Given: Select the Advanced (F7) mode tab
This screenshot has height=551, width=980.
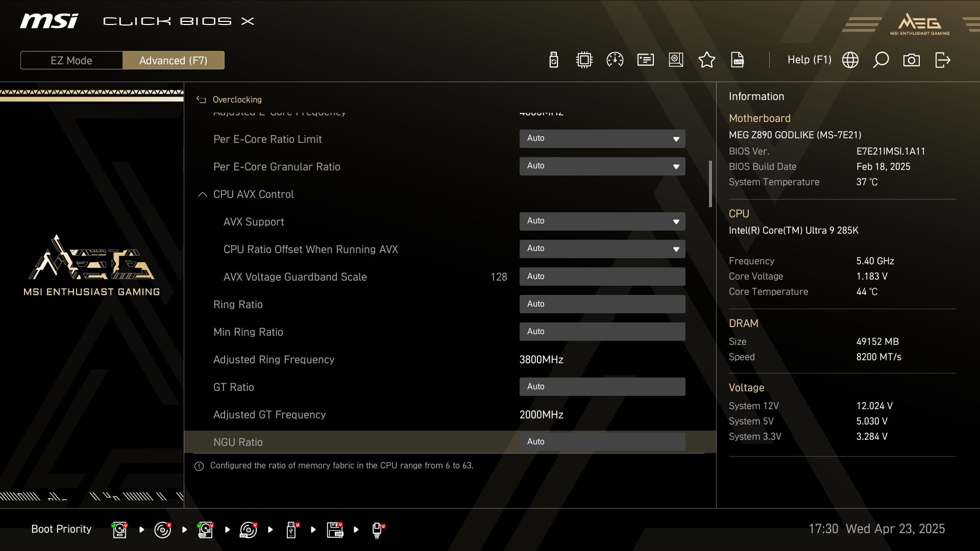Looking at the screenshot, I should click(x=174, y=60).
